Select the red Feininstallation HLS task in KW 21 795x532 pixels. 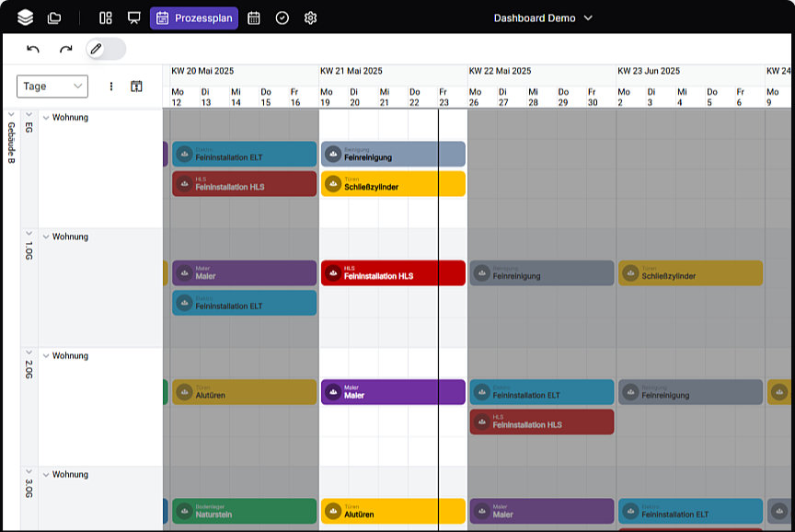[x=393, y=273]
